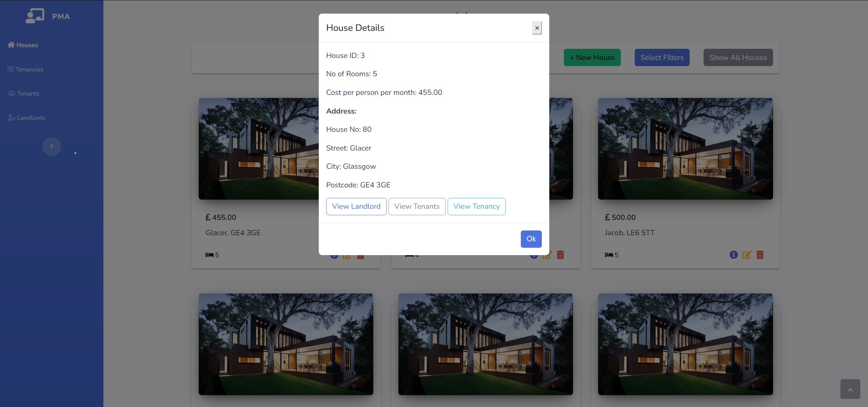The image size is (868, 407).
Task: Open the Select Filters button
Action: point(662,58)
